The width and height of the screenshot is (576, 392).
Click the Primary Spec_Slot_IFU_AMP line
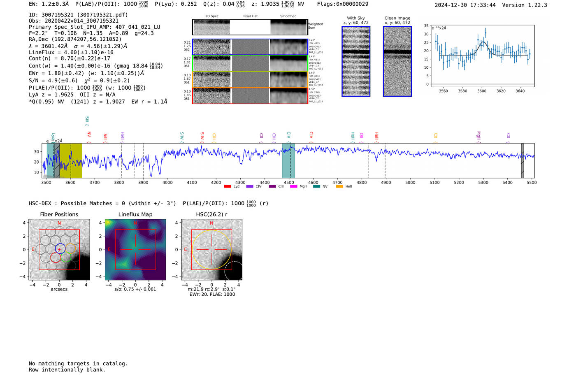coord(95,27)
